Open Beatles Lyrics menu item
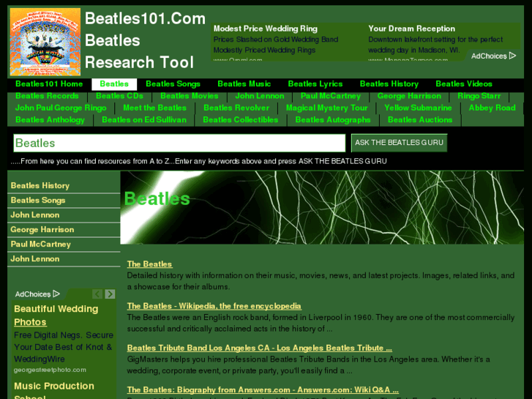Screen dimensions: 532x399 (x=315, y=84)
